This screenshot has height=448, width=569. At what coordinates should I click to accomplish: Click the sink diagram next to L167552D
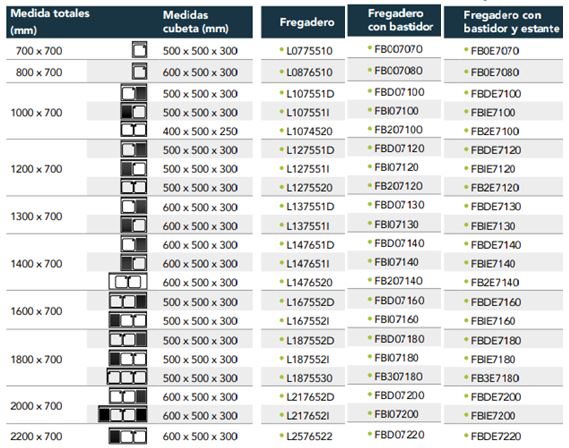click(128, 301)
